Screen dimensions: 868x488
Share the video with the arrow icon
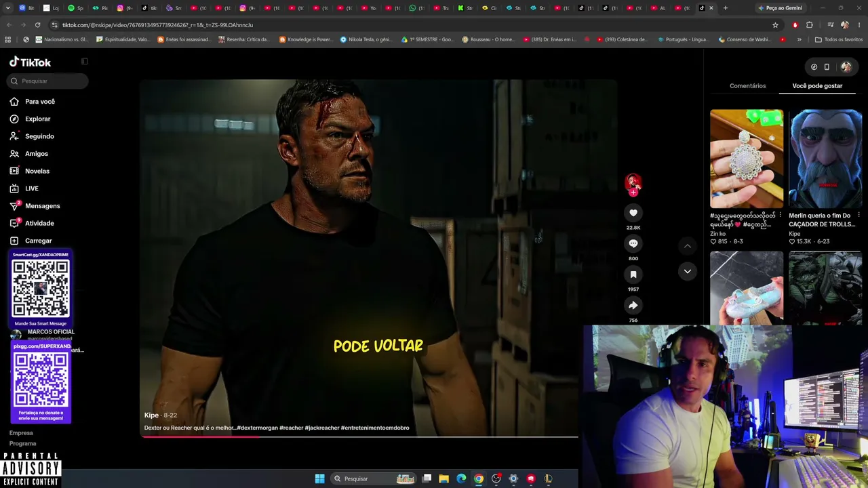coord(633,305)
